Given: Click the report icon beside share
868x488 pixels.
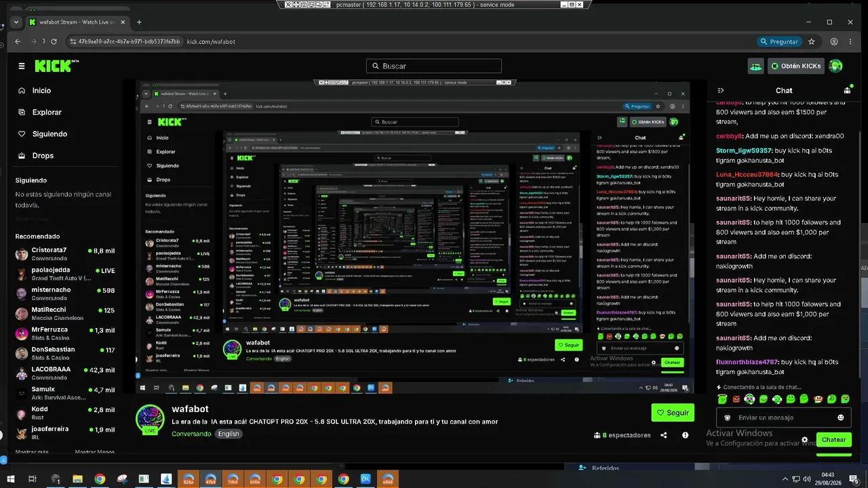Looking at the screenshot, I should tap(686, 435).
